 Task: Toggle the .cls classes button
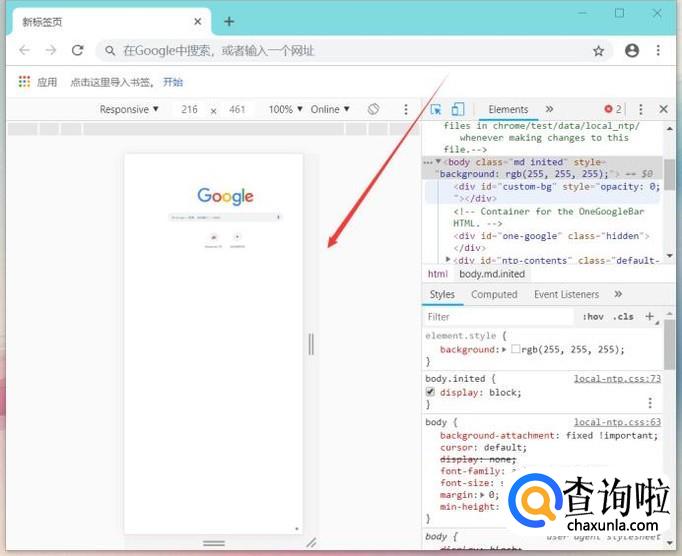click(623, 317)
